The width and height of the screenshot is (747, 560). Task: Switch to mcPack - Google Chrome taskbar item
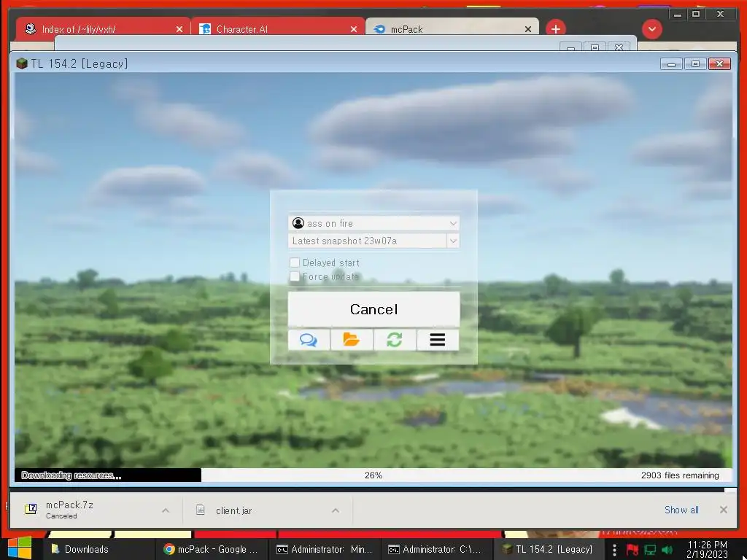(212, 549)
